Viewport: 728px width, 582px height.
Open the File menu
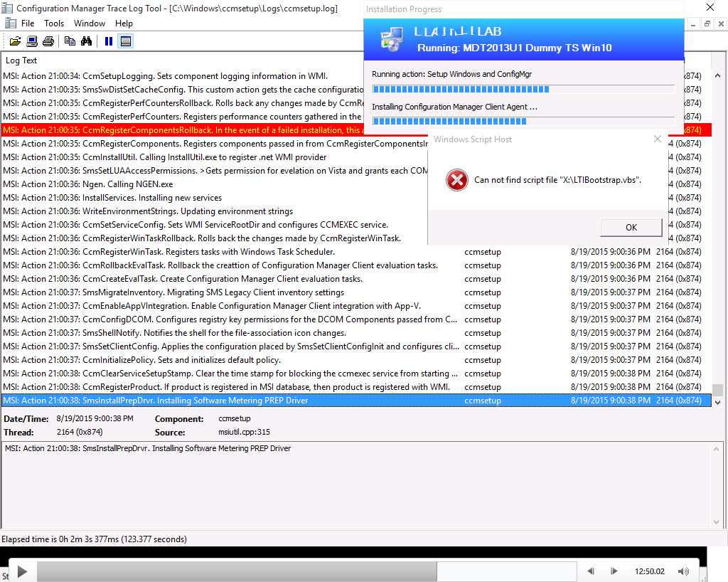click(x=28, y=23)
